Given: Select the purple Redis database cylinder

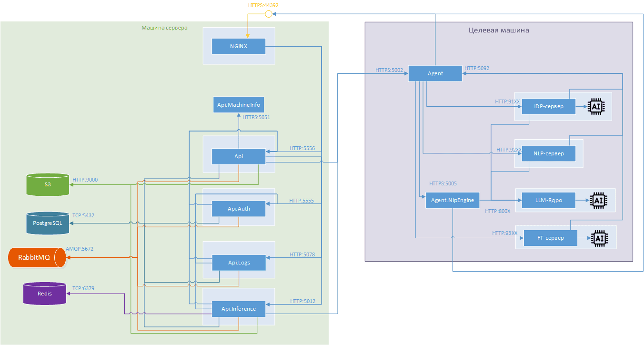Looking at the screenshot, I should [x=45, y=294].
